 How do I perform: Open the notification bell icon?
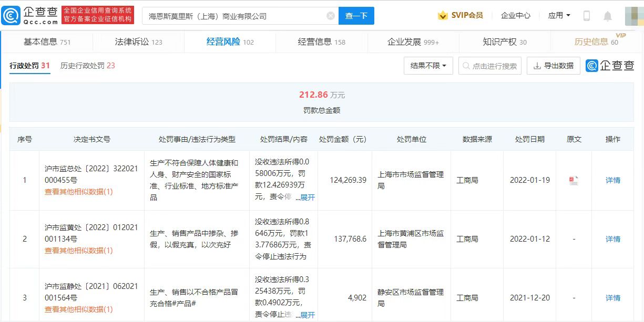click(608, 16)
